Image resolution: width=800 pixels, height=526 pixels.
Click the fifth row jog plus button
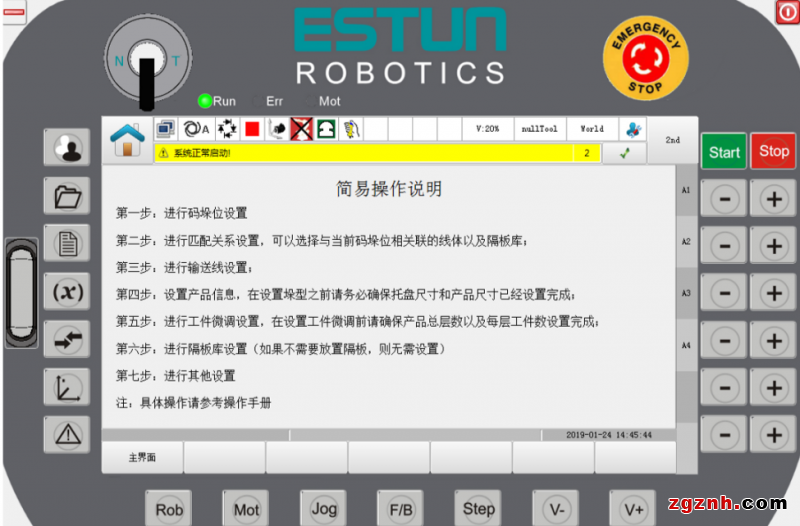[774, 388]
